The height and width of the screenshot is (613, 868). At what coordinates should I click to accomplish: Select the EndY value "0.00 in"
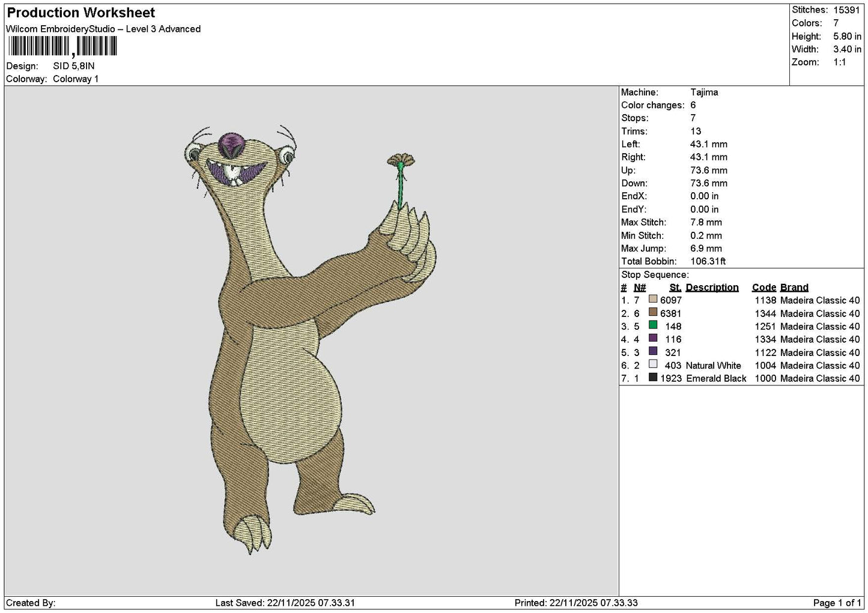click(705, 210)
